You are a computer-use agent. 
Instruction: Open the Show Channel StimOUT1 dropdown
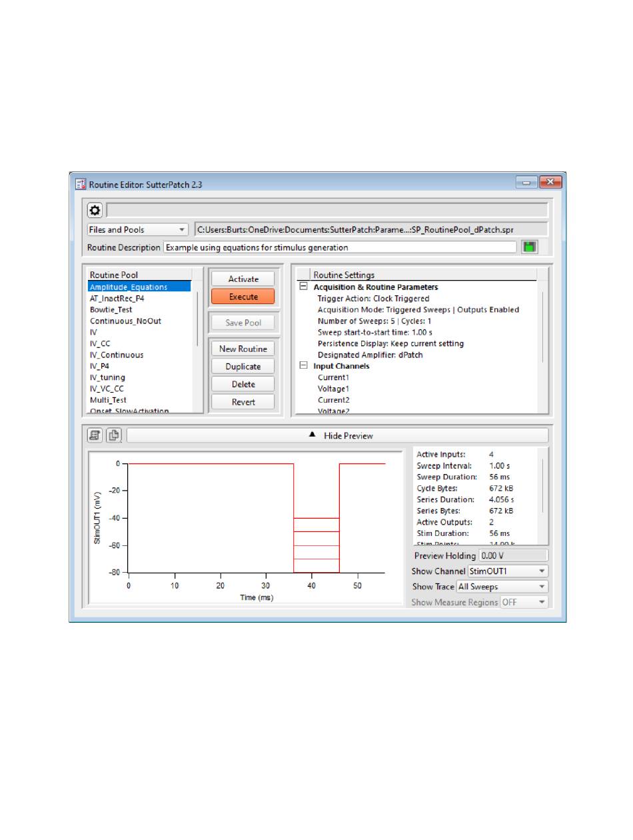[x=508, y=571]
